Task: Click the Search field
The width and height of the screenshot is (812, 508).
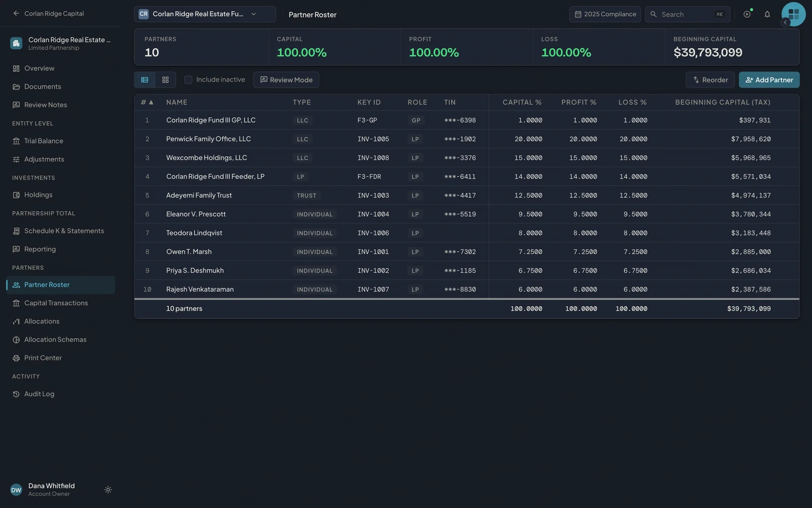Action: pos(688,14)
